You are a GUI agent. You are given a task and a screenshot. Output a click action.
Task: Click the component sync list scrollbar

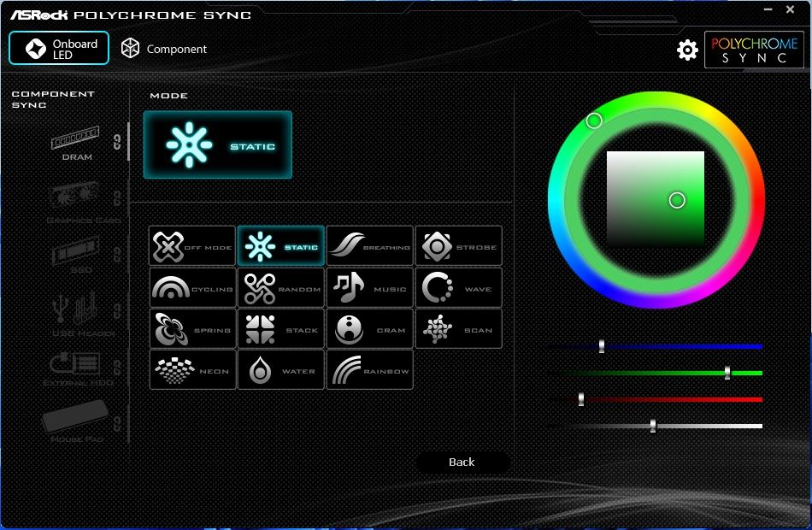[128, 141]
